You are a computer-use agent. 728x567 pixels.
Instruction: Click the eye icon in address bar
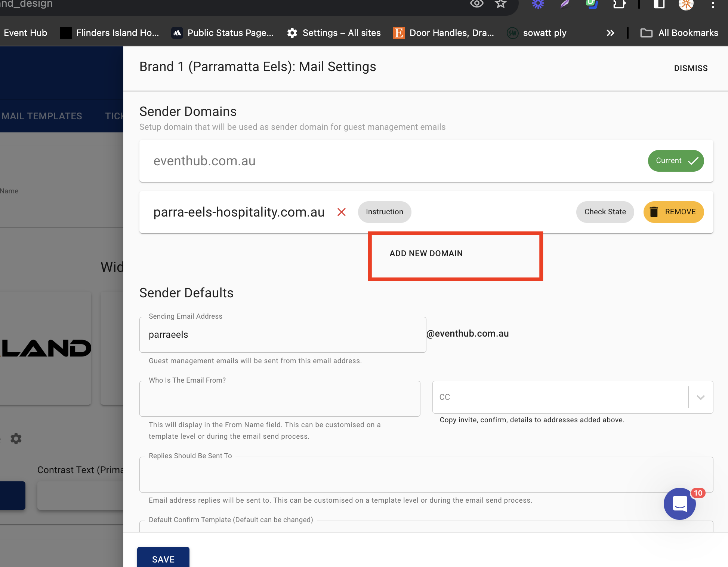point(476,4)
